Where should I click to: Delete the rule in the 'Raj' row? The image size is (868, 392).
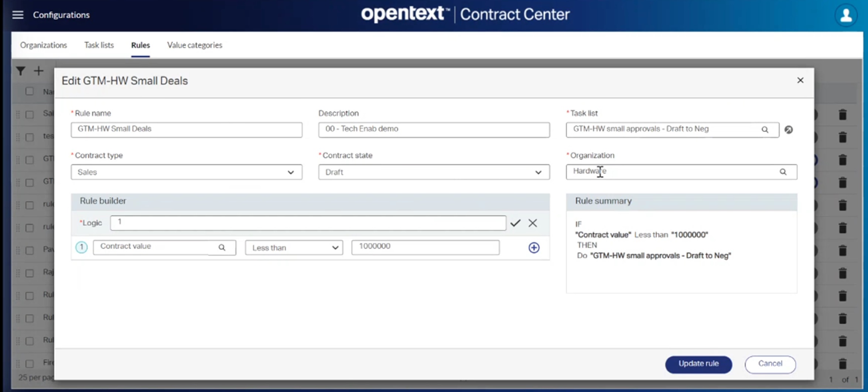pos(843,273)
